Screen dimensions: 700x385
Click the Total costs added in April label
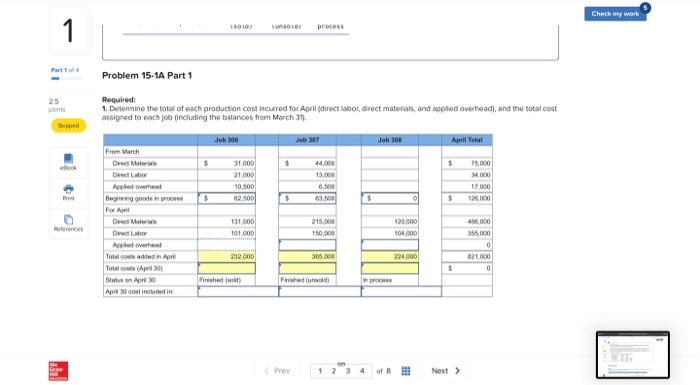click(141, 256)
